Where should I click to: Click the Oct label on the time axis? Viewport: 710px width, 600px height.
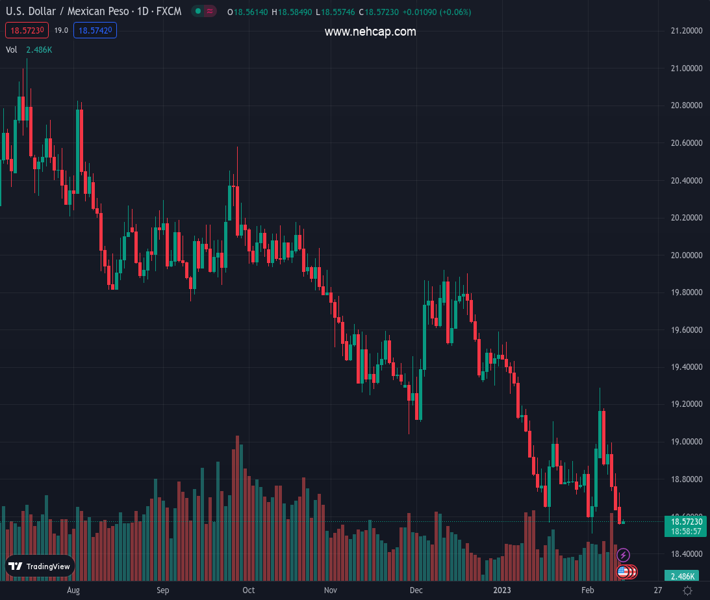tap(248, 590)
